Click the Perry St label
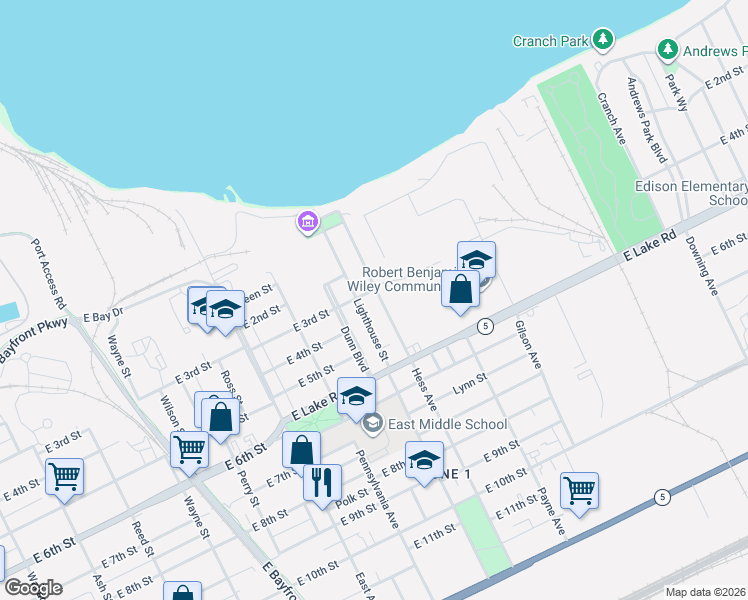The width and height of the screenshot is (748, 600). point(249,488)
